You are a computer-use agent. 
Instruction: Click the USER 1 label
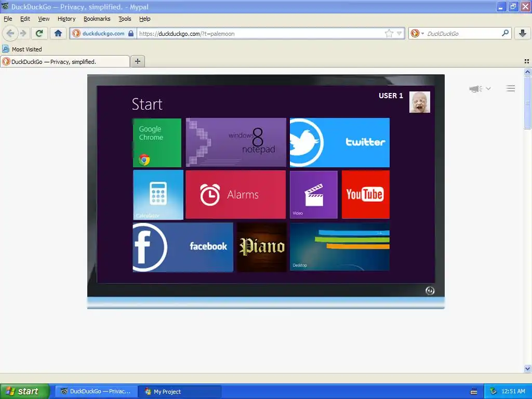tap(391, 96)
